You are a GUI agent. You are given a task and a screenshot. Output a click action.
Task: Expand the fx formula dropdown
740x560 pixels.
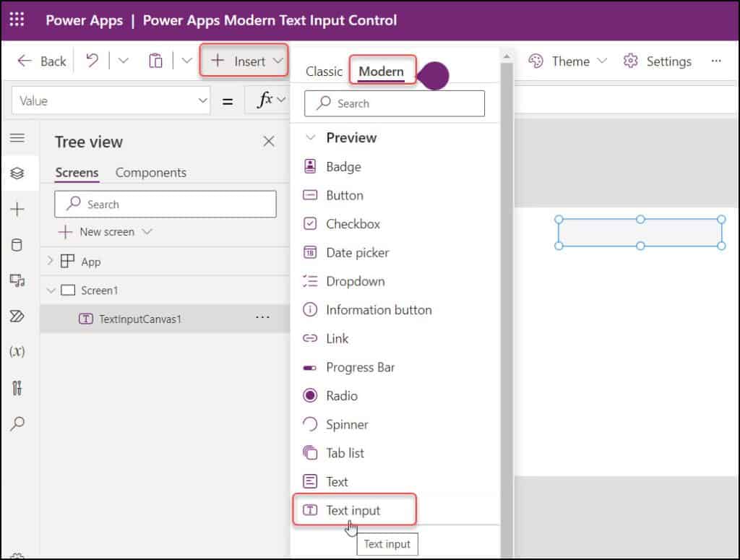pos(281,100)
